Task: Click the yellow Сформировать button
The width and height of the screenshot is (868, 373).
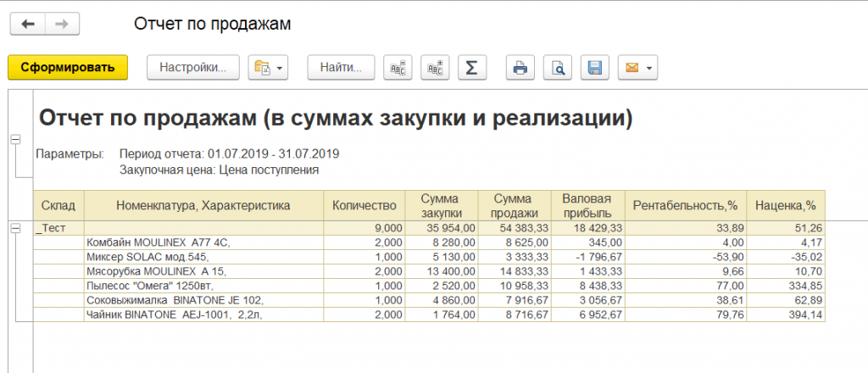Action: [68, 68]
